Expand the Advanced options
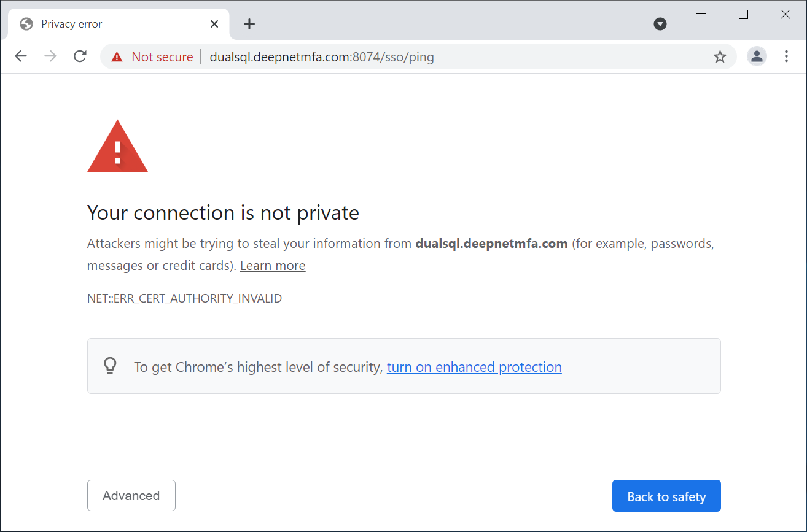Image resolution: width=807 pixels, height=532 pixels. click(131, 496)
